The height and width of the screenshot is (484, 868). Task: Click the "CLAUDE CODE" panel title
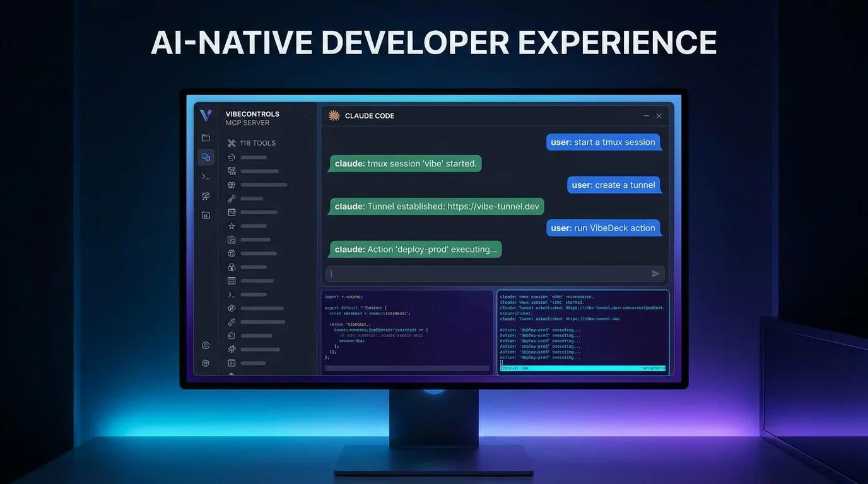[370, 116]
